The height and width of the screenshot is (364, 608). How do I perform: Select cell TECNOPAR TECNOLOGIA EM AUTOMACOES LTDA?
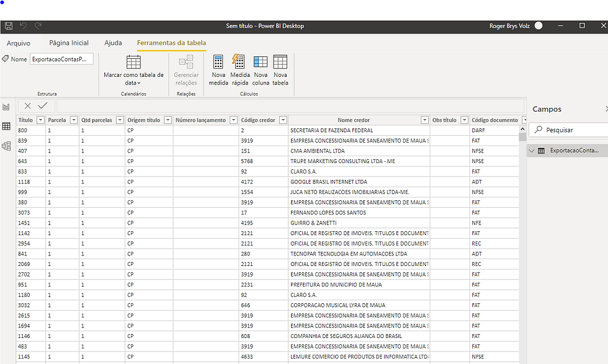359,254
